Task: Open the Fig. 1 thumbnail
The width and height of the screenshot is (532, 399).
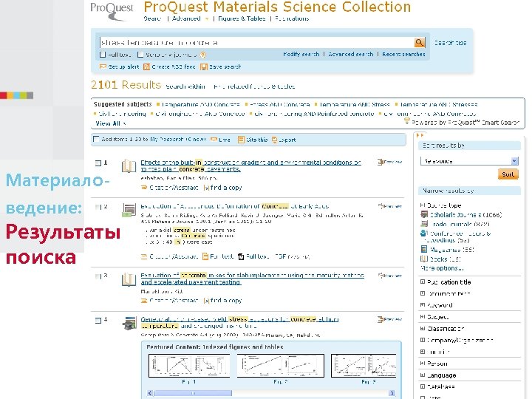Action: [x=189, y=366]
